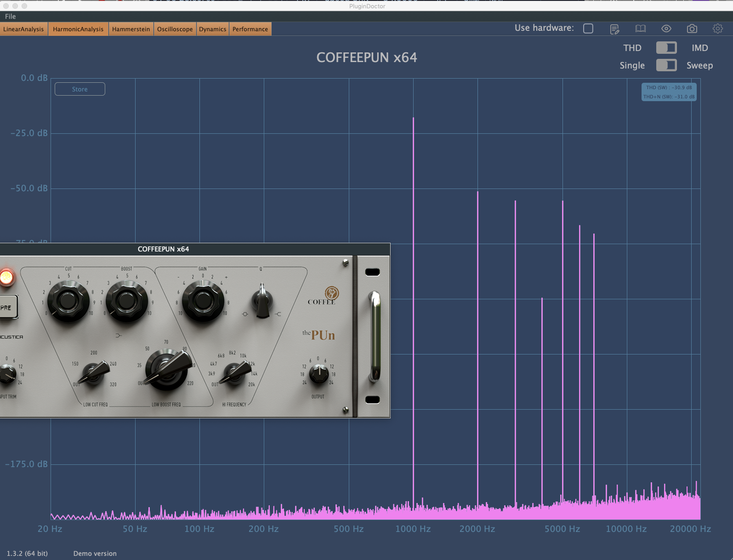Click the PluginDoctor window title
The image size is (733, 560).
pos(367,6)
